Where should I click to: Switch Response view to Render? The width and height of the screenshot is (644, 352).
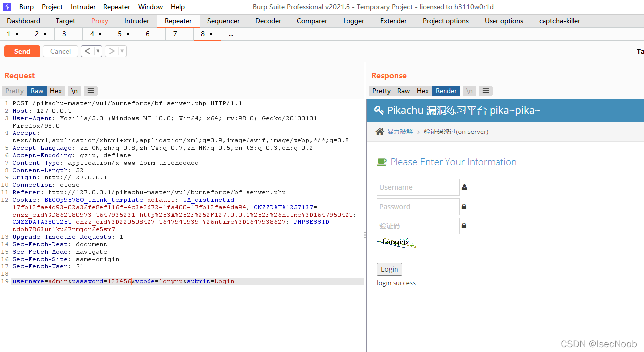(x=446, y=91)
